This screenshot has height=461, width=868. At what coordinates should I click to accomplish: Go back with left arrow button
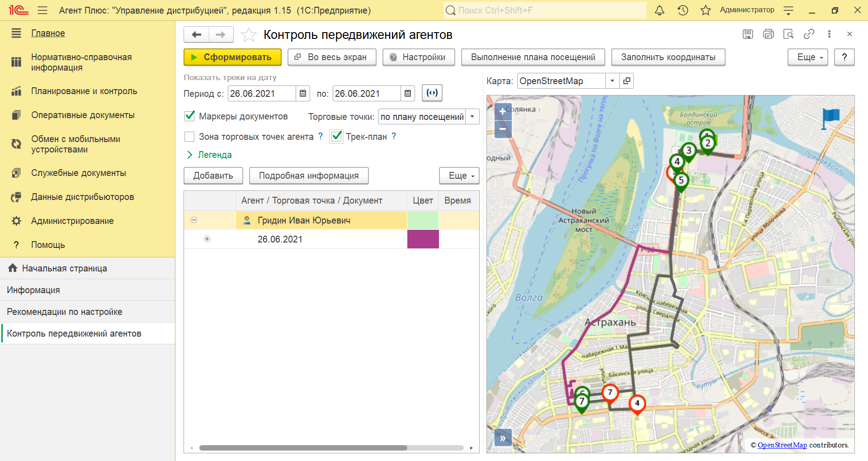(197, 34)
